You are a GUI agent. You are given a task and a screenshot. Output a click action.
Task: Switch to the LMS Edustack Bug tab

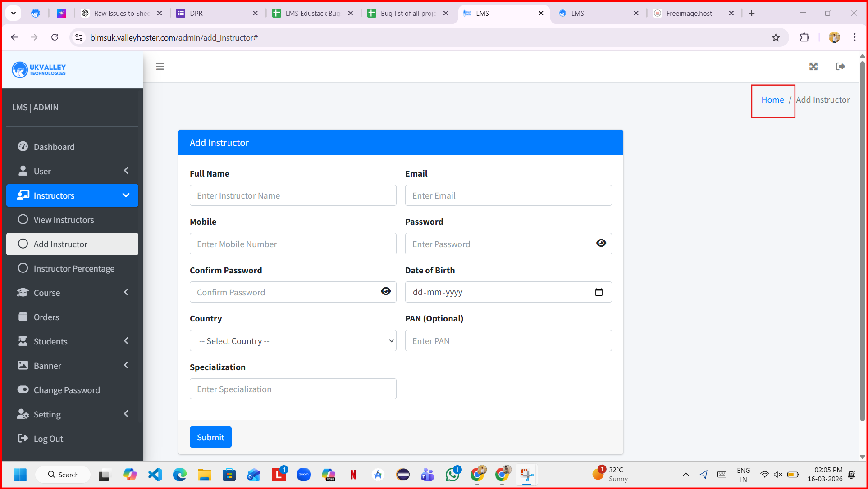312,14
